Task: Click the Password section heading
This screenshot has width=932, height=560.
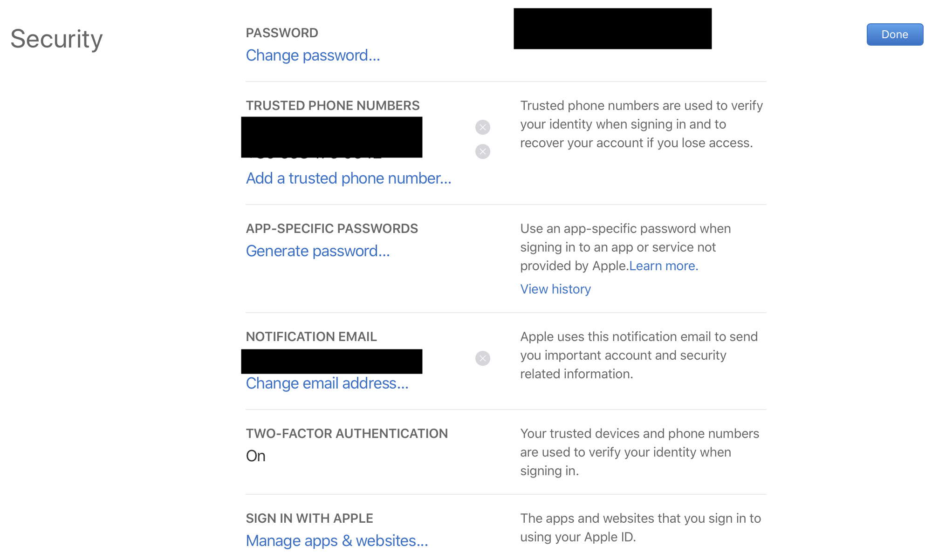Action: (281, 33)
